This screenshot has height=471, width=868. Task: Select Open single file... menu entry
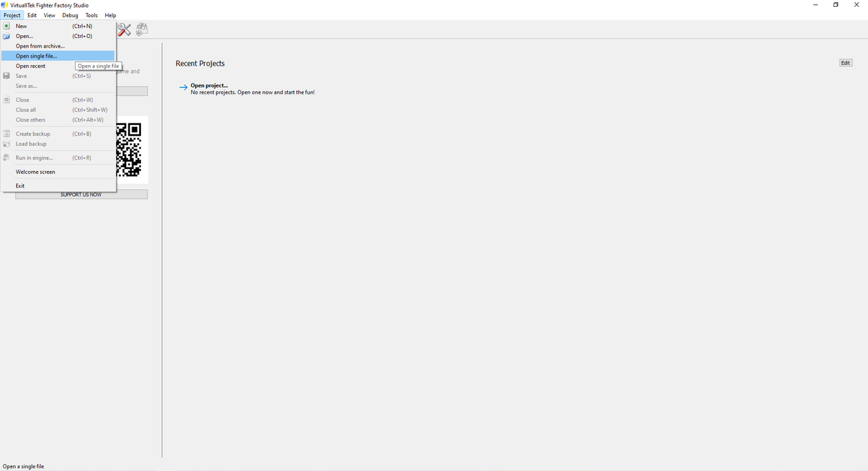pos(58,56)
